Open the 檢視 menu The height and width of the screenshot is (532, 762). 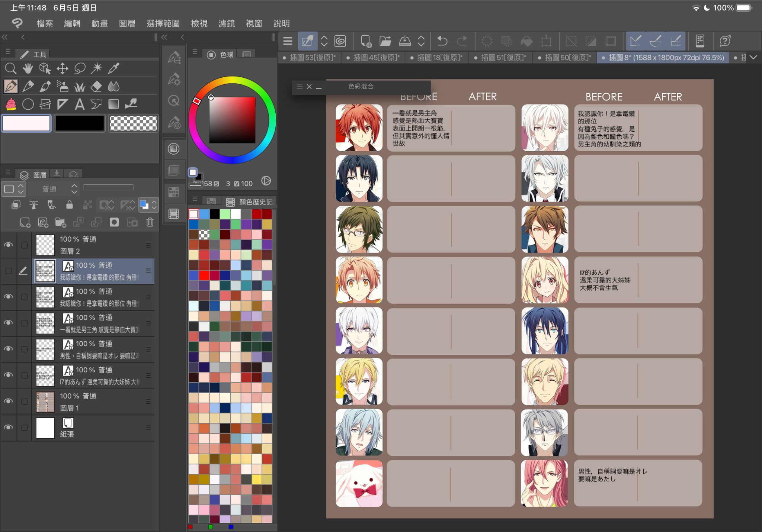coord(199,23)
